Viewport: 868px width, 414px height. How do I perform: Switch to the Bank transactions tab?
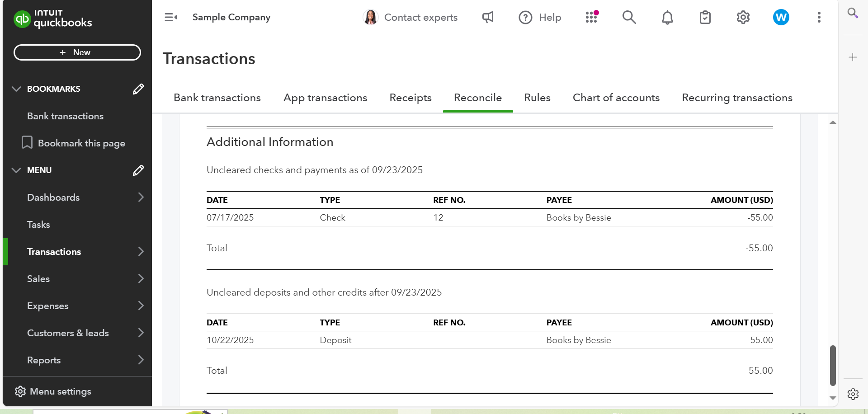[217, 98]
